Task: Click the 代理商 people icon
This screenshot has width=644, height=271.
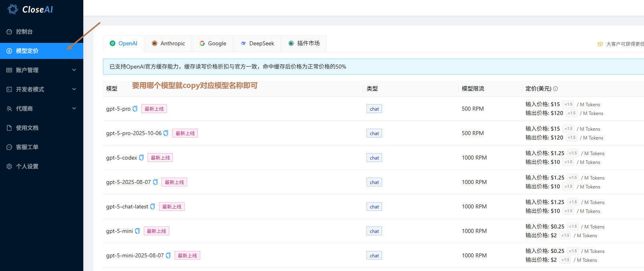Action: pyautogui.click(x=9, y=109)
